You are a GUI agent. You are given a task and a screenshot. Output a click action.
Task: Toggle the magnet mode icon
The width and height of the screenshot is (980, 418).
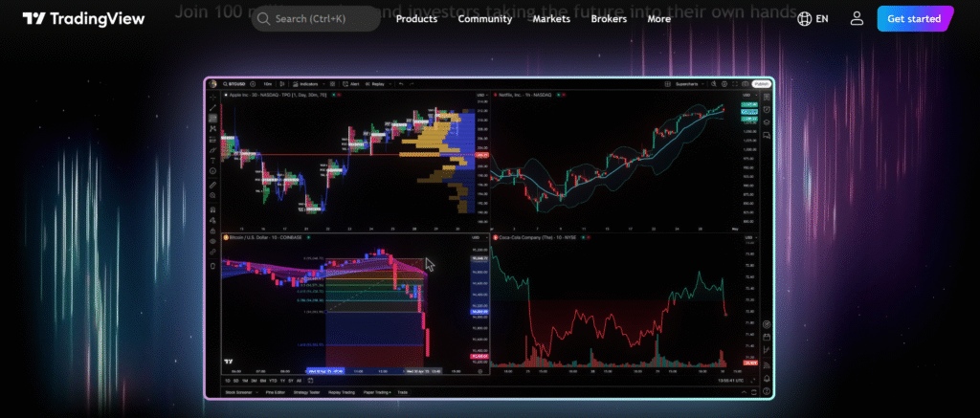tap(213, 209)
